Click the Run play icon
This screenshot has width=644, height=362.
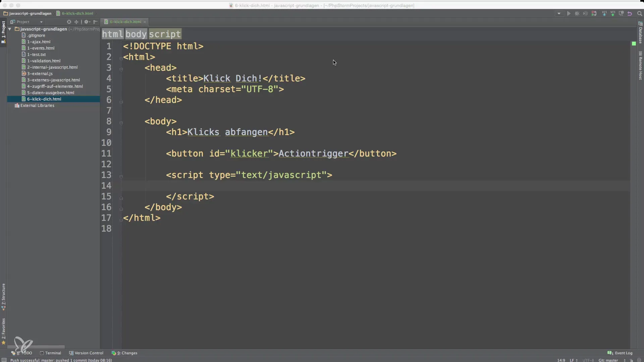click(569, 14)
